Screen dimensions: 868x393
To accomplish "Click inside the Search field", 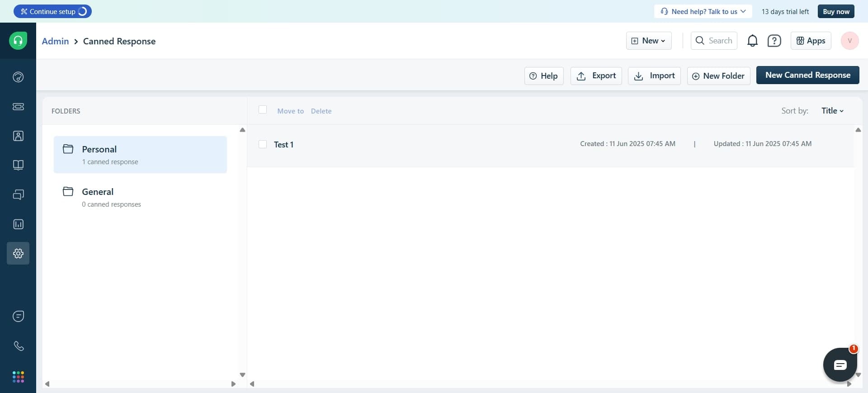I will click(720, 41).
